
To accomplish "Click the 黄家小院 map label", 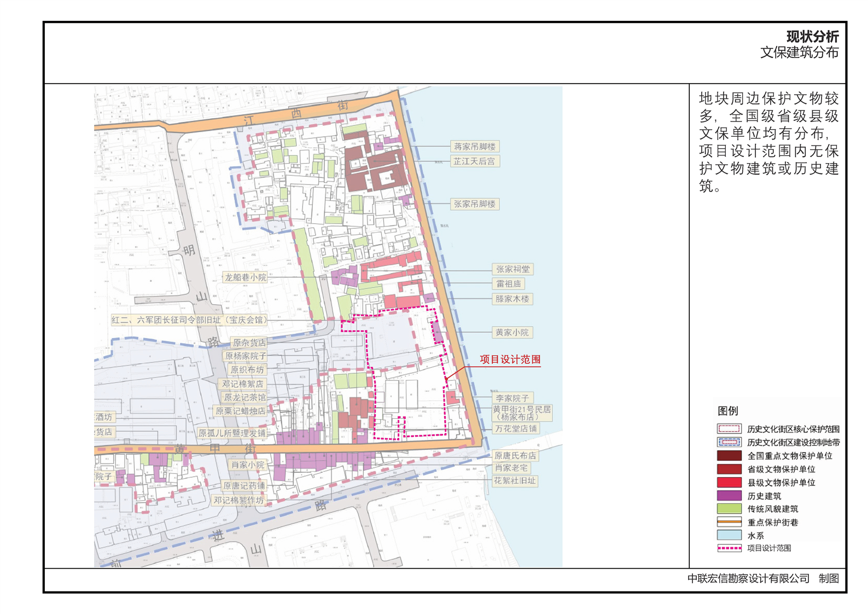I will pyautogui.click(x=512, y=333).
